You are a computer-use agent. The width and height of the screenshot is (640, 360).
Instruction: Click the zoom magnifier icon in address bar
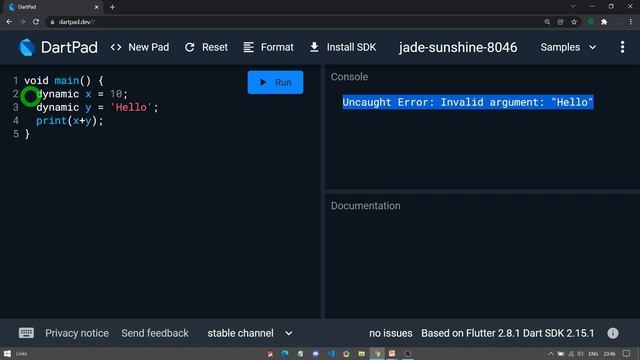tap(547, 22)
